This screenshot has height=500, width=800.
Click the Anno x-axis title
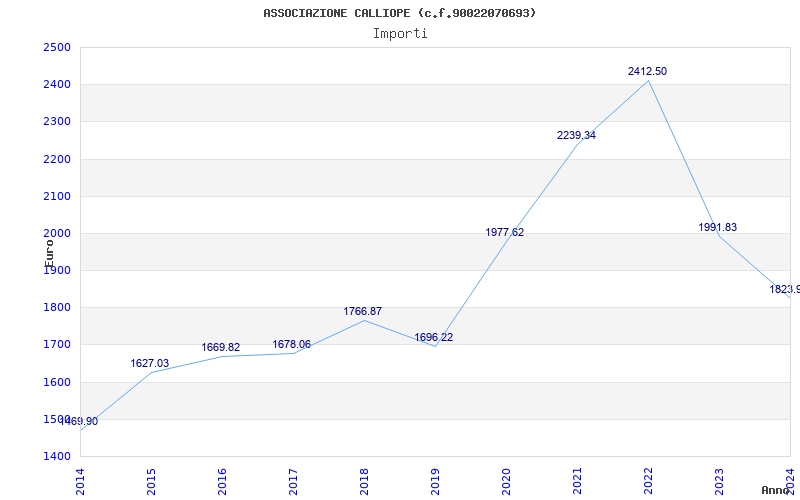[776, 490]
